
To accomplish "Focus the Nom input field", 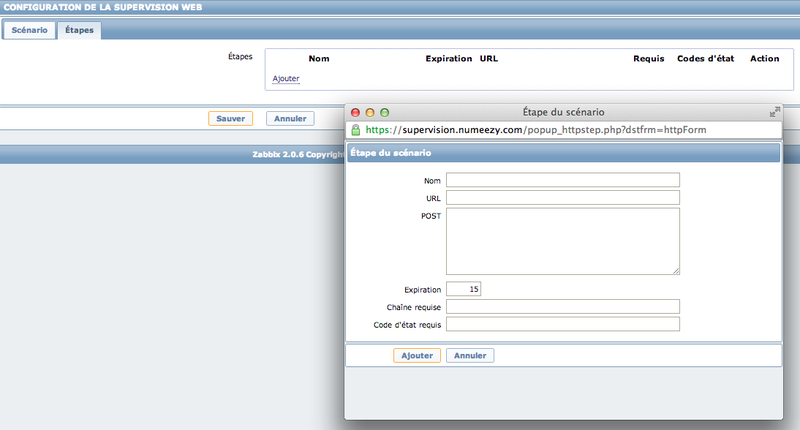I will pos(563,180).
